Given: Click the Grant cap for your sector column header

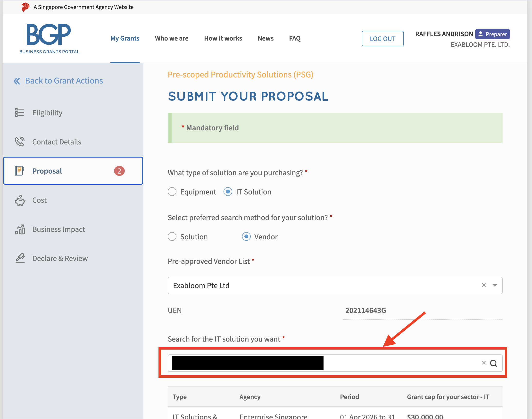Looking at the screenshot, I should 448,397.
